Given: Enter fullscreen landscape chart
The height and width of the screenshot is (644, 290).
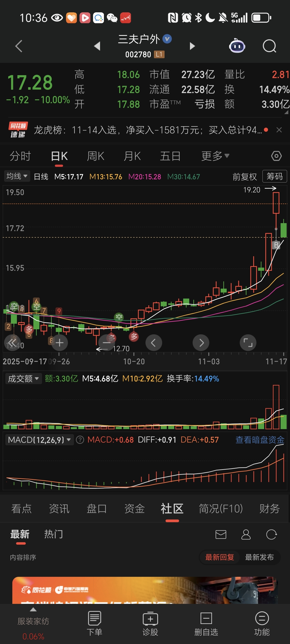Looking at the screenshot, I should [248, 343].
